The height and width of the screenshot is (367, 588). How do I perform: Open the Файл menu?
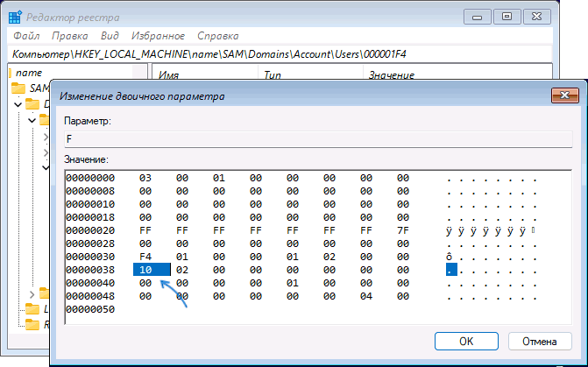pyautogui.click(x=27, y=36)
